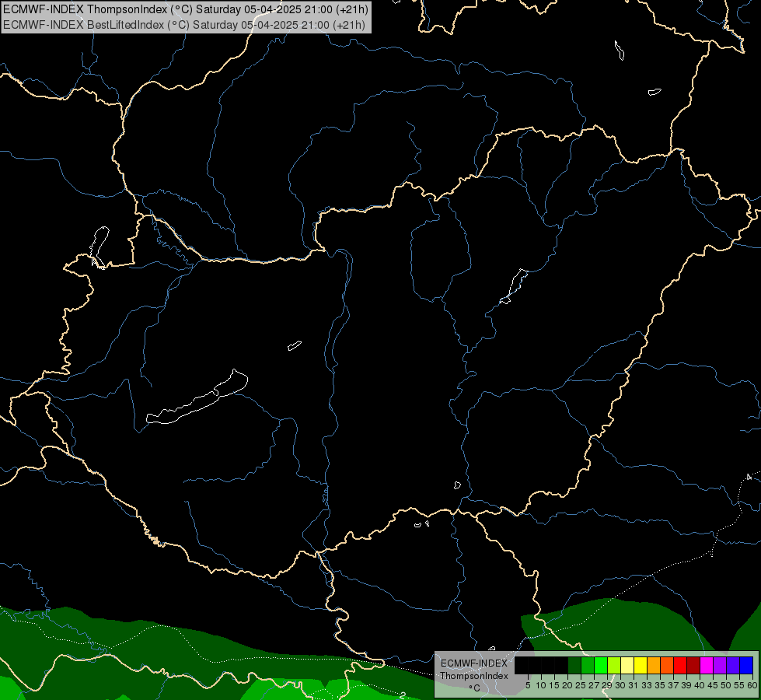The image size is (761, 700).
Task: Click the legend tick value 60
Action: (752, 685)
